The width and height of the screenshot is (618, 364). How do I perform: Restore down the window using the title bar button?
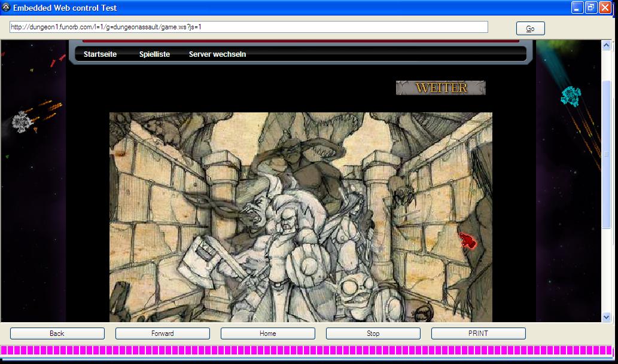[x=590, y=8]
